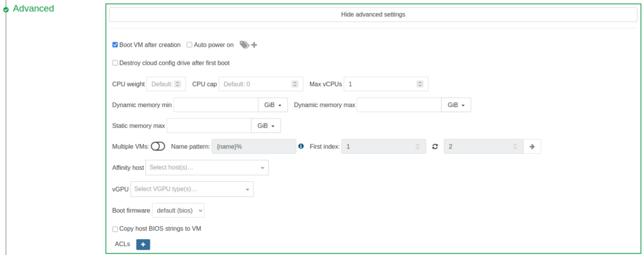Open the Boot firmware dropdown
The image size is (644, 255).
pos(178,210)
